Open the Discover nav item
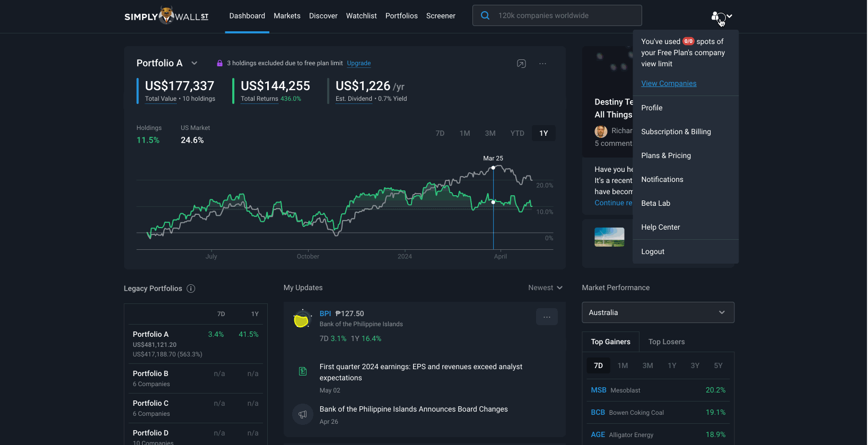 click(x=323, y=16)
